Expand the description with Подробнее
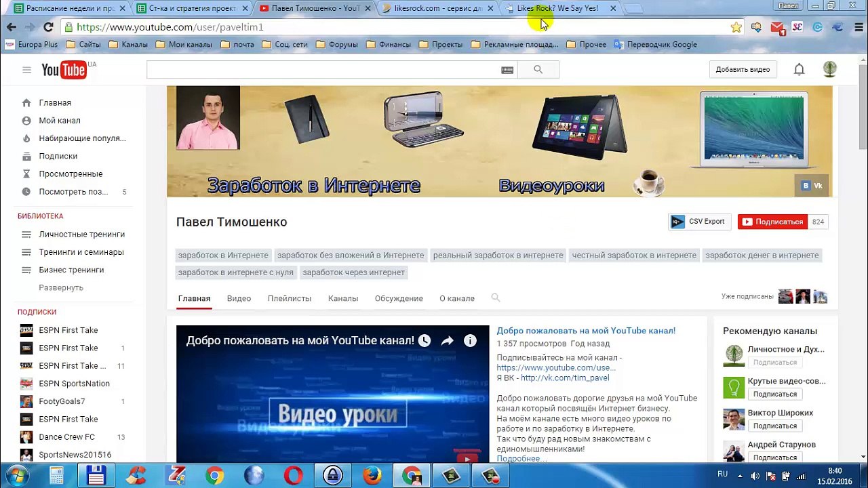Viewport: 868px width, 488px height. (x=521, y=459)
